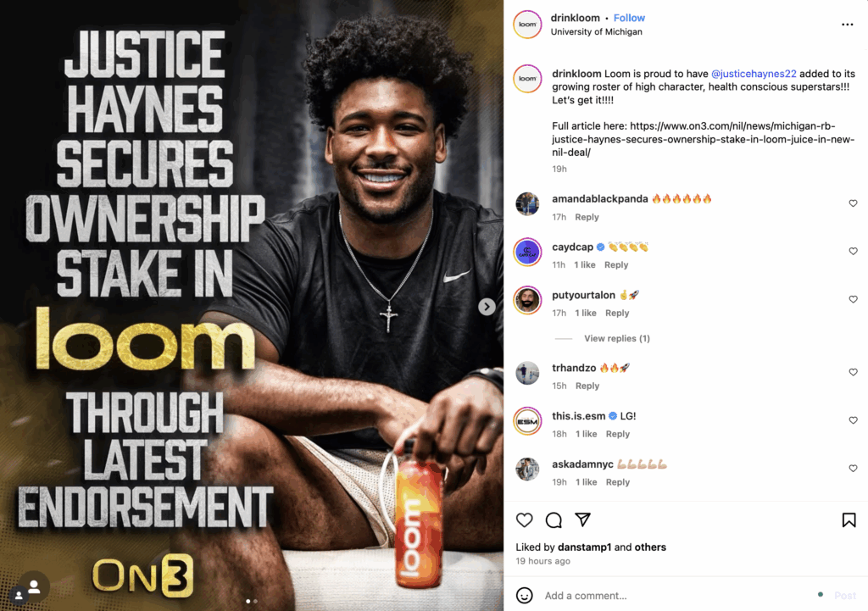This screenshot has height=611, width=868.
Task: View tagged people icon on photo
Action: (x=34, y=586)
